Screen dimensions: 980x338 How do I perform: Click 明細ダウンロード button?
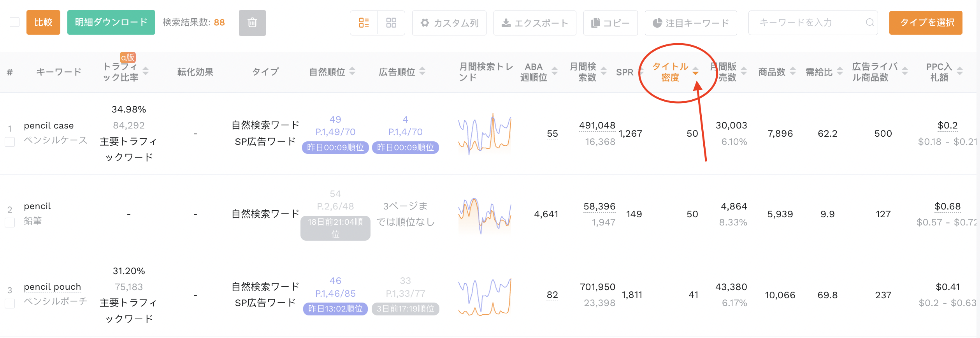(111, 23)
